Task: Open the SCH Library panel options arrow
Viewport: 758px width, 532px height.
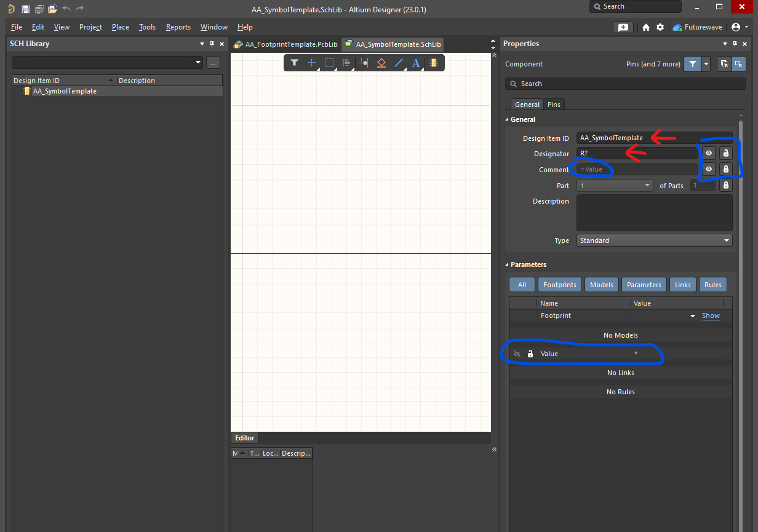Action: (x=202, y=44)
